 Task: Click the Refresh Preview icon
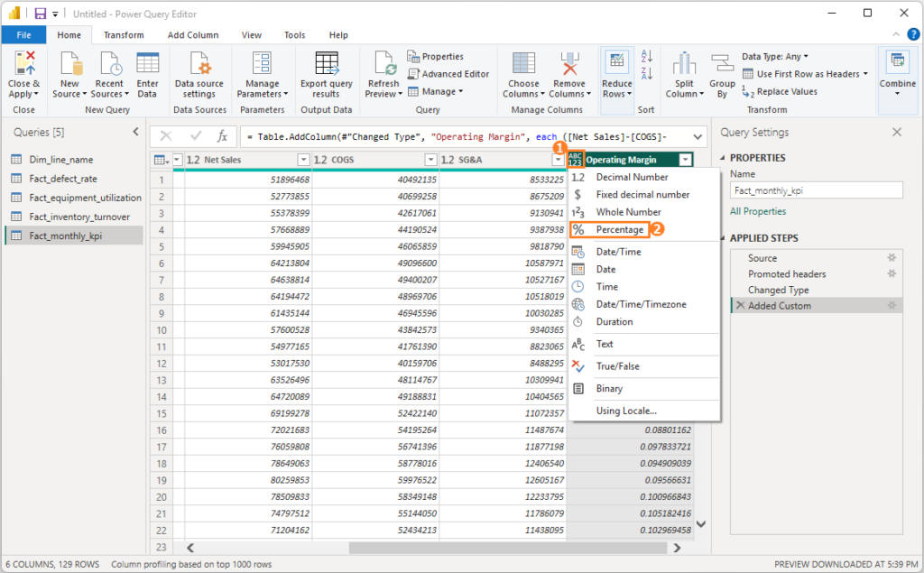[384, 63]
